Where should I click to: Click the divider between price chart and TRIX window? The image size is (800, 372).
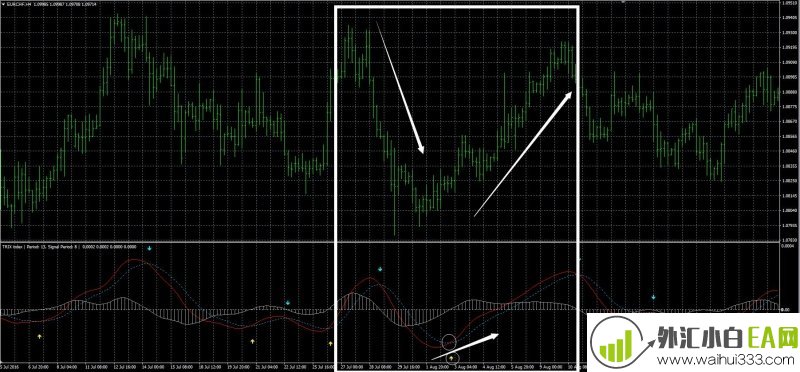pyautogui.click(x=389, y=242)
